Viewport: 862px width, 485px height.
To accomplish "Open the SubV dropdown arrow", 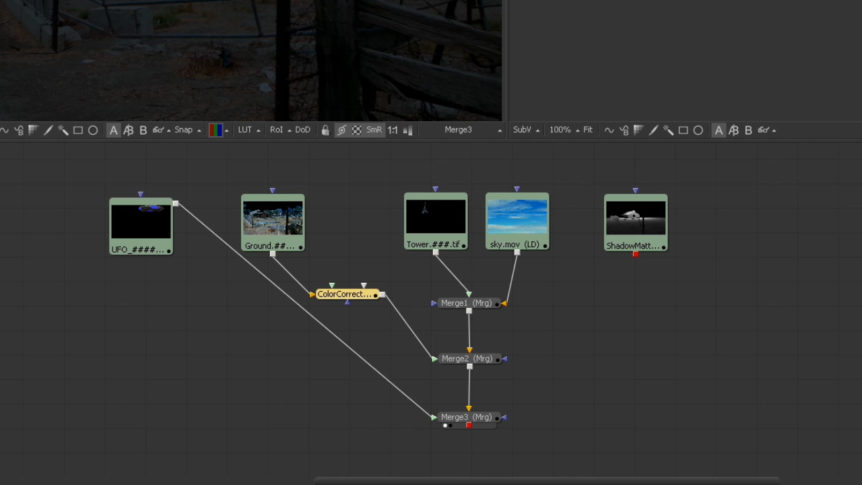I will pyautogui.click(x=538, y=131).
